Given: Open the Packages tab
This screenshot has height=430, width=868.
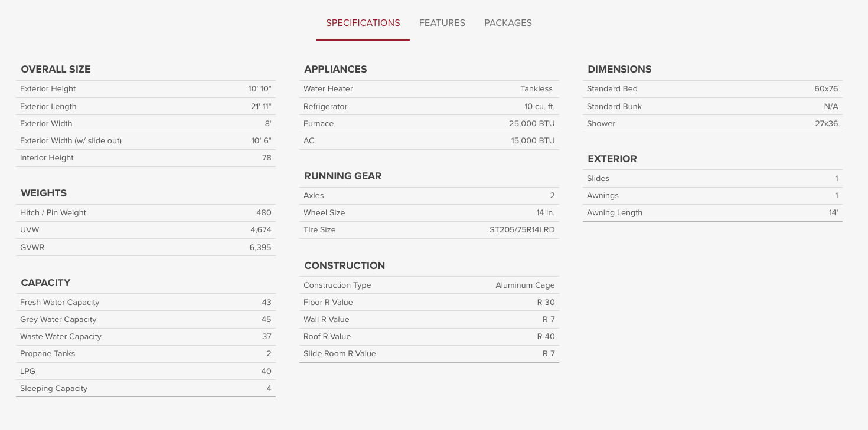Looking at the screenshot, I should click(508, 23).
